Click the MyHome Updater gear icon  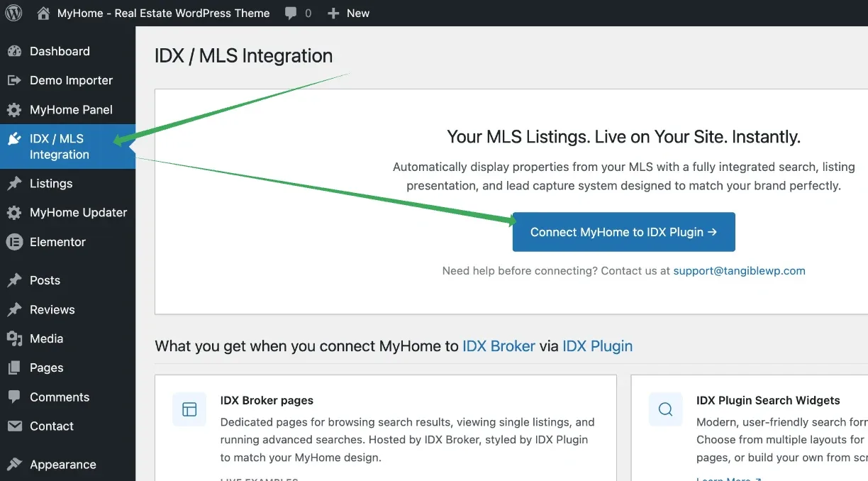tap(14, 213)
